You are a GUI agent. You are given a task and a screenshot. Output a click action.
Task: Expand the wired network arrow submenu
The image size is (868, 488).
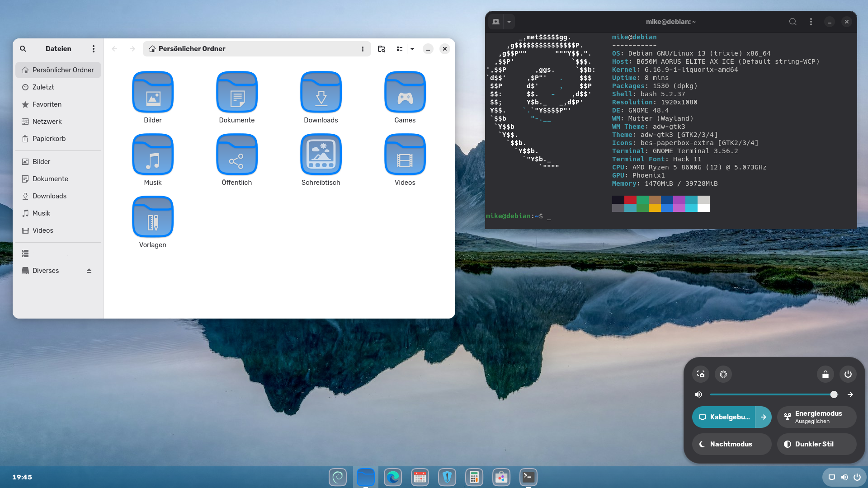764,417
